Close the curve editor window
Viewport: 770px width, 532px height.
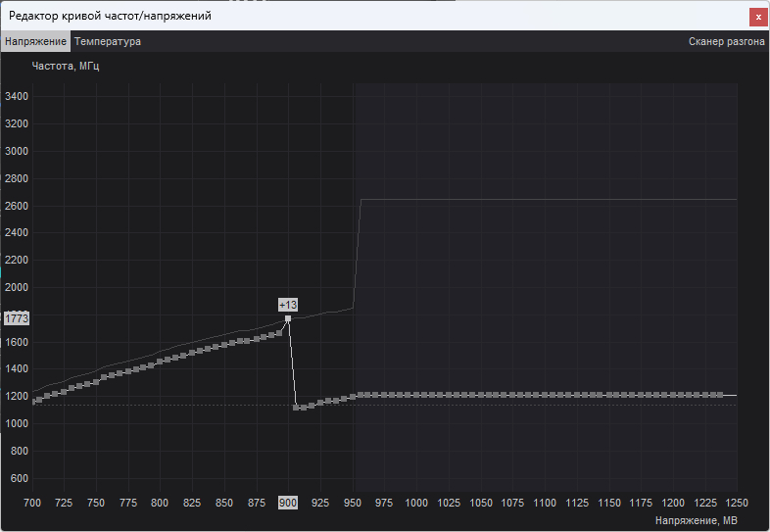point(758,18)
